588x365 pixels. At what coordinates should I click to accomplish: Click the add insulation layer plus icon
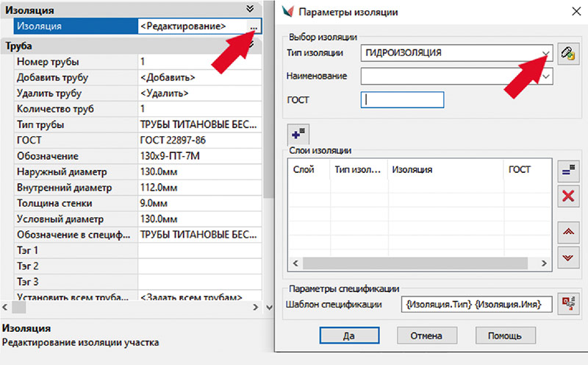click(298, 132)
